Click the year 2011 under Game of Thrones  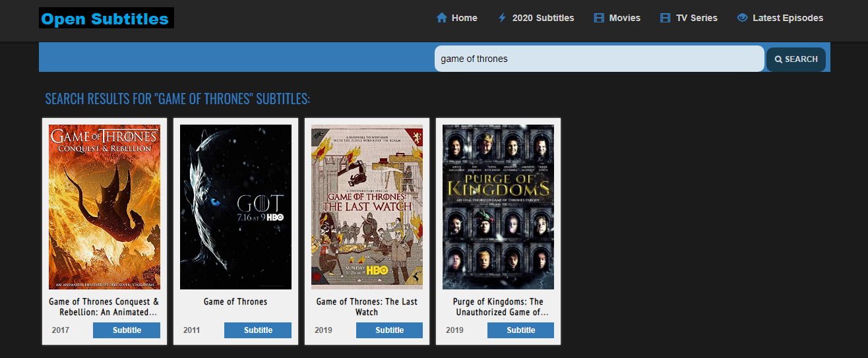(x=192, y=330)
